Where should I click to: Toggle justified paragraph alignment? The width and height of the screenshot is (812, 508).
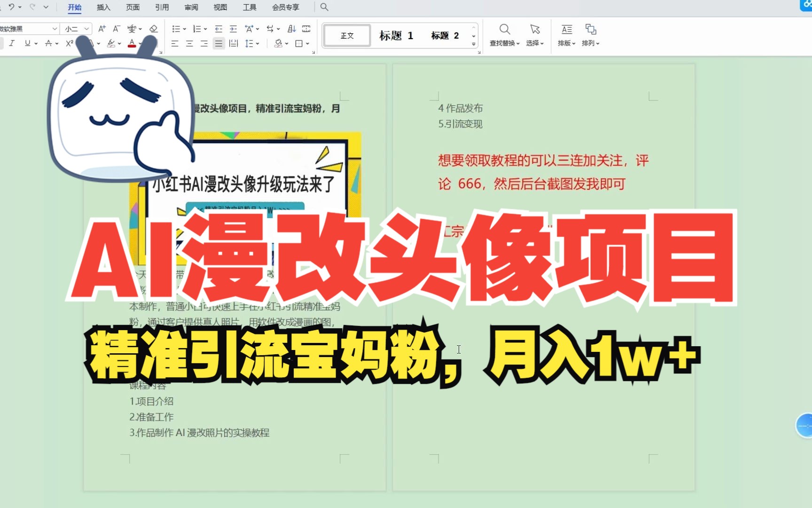point(219,44)
